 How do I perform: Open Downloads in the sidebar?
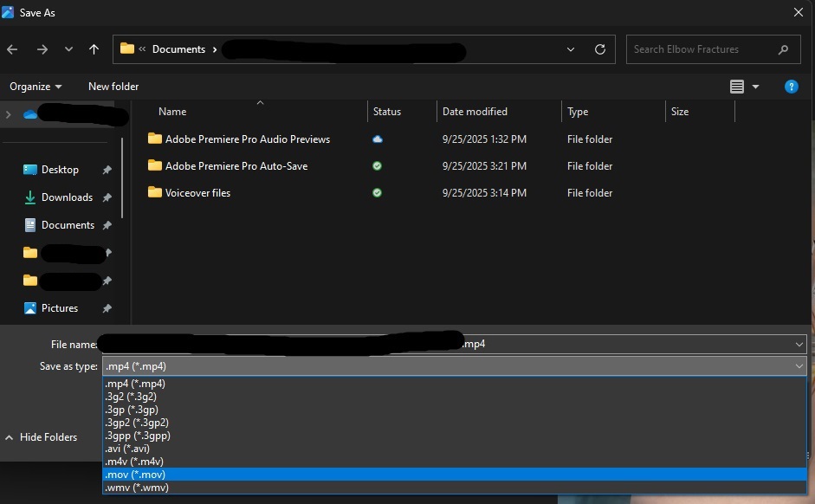tap(67, 197)
